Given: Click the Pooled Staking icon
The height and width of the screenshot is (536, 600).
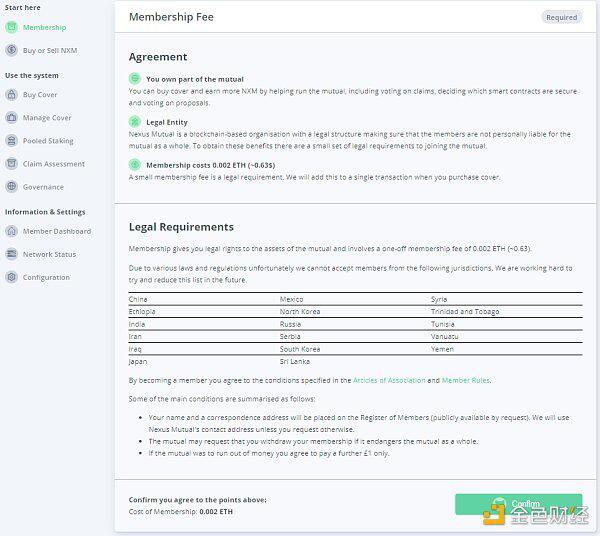Looking at the screenshot, I should 12,141.
